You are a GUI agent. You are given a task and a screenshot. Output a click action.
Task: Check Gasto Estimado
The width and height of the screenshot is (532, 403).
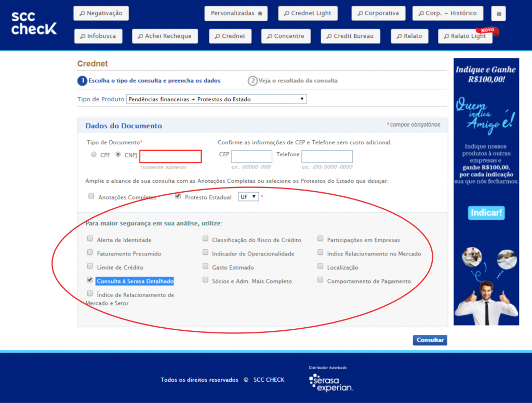205,266
